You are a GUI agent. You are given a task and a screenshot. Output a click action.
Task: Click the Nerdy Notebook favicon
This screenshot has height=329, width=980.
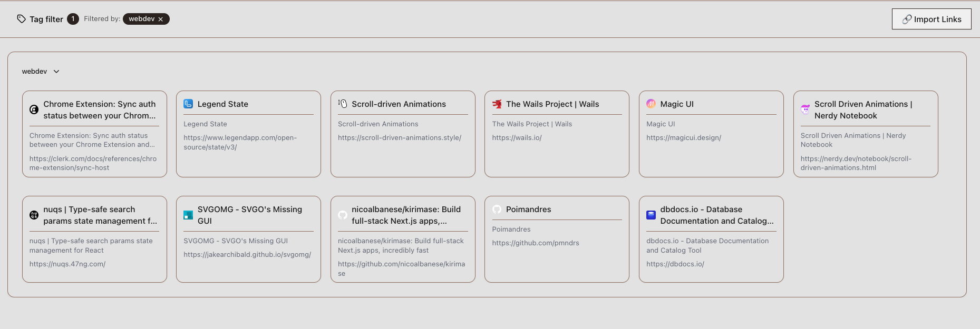[805, 109]
